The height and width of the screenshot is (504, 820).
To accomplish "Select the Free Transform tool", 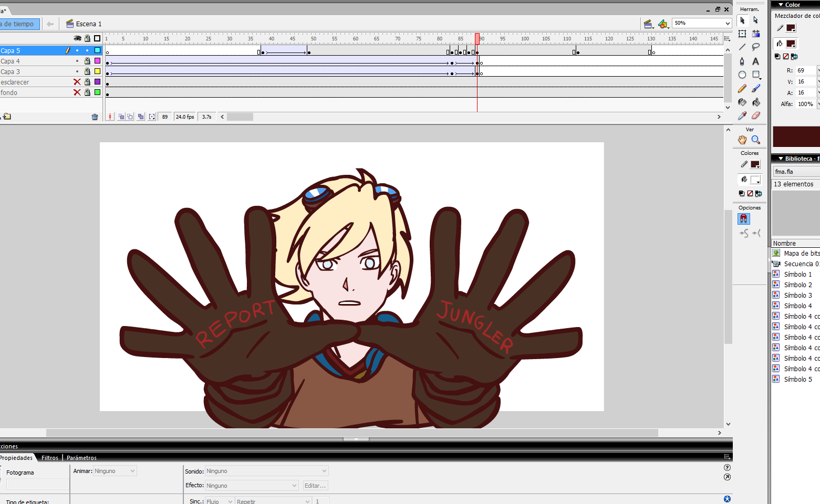I will point(742,34).
